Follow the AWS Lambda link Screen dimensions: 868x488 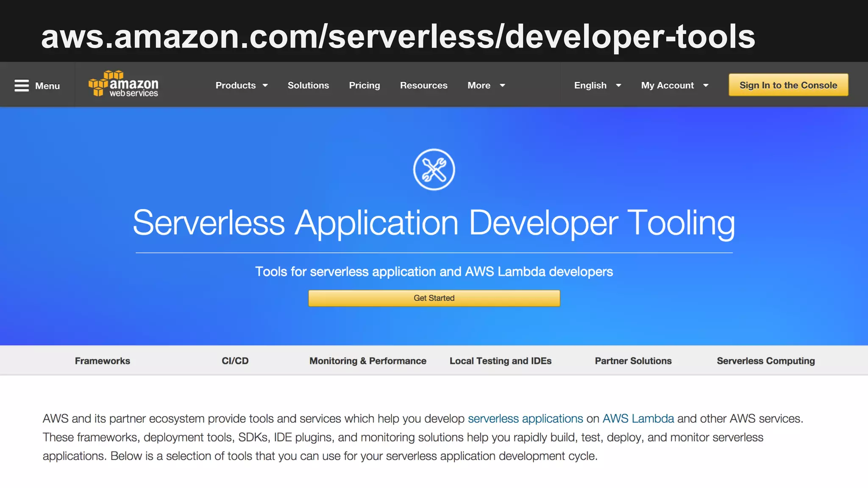(x=638, y=419)
